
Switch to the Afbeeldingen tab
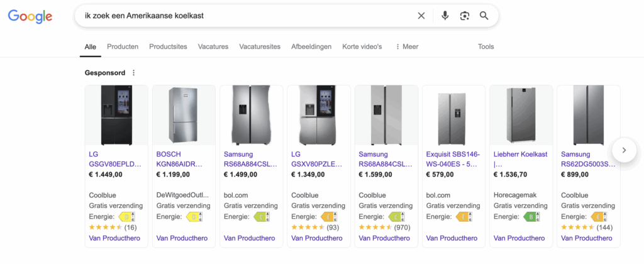tap(311, 47)
